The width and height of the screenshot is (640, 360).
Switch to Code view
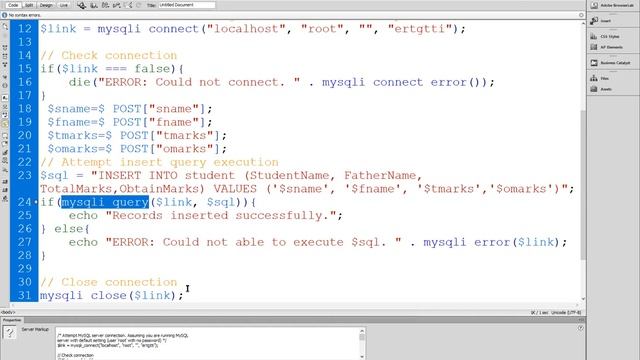tap(13, 5)
